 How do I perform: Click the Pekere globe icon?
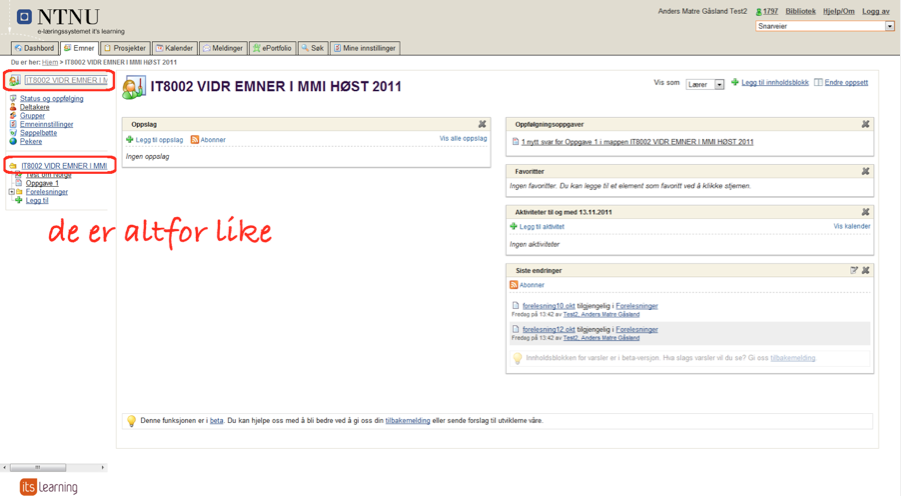[13, 141]
